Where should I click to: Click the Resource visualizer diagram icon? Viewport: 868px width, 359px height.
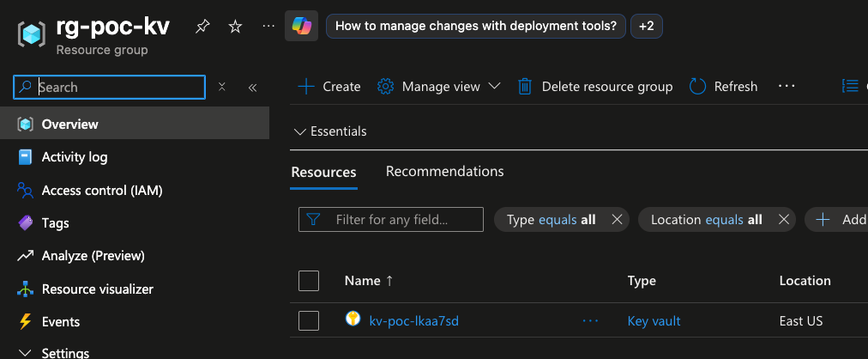(26, 289)
